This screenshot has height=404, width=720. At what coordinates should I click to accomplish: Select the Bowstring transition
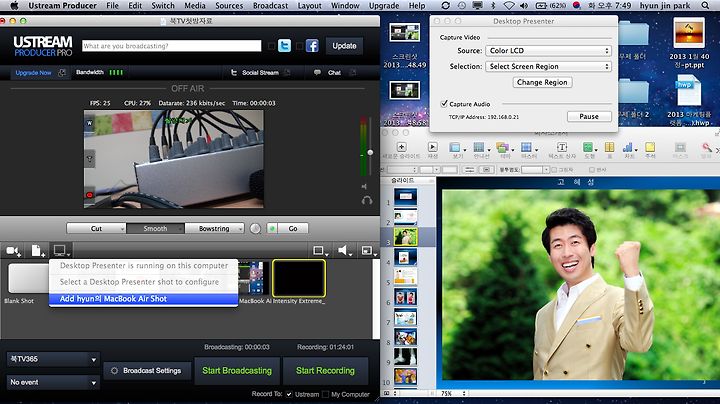[214, 228]
